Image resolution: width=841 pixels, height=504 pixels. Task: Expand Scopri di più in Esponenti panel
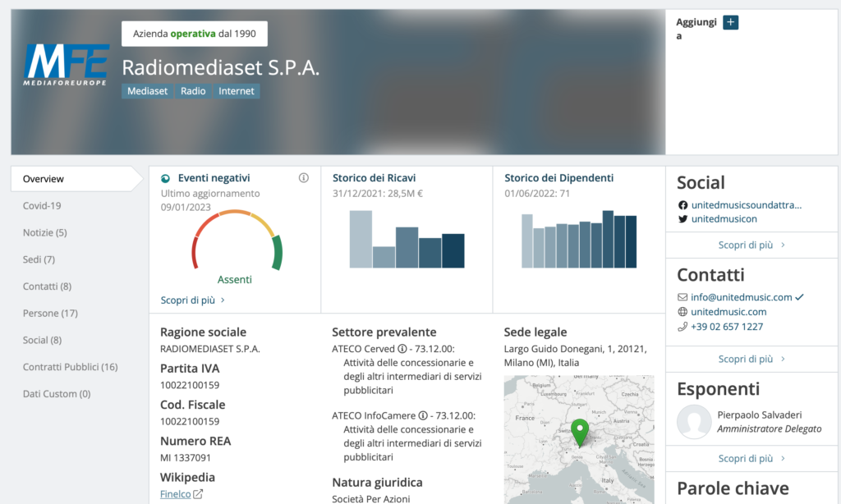(x=751, y=458)
